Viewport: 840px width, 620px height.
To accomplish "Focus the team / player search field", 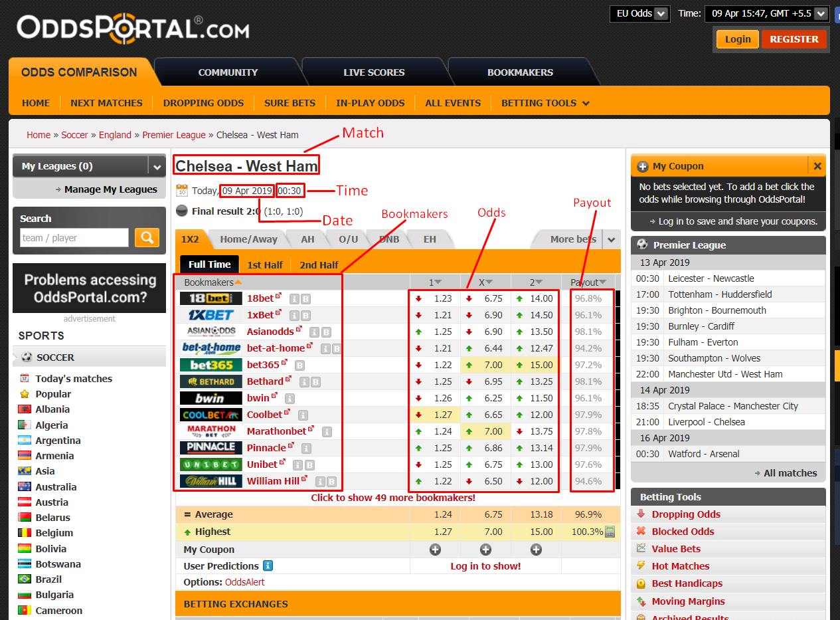I will coord(74,238).
